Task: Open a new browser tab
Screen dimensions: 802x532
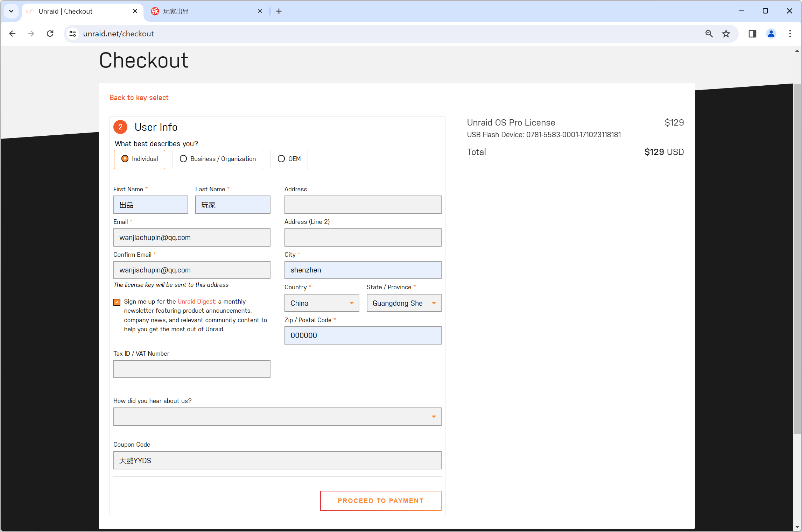Action: (279, 11)
